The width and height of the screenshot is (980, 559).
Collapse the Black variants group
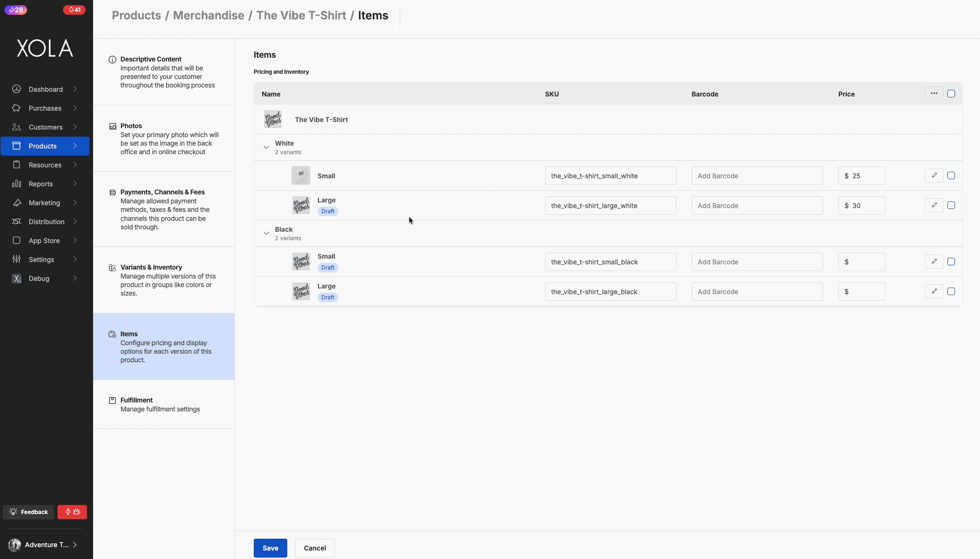point(266,233)
